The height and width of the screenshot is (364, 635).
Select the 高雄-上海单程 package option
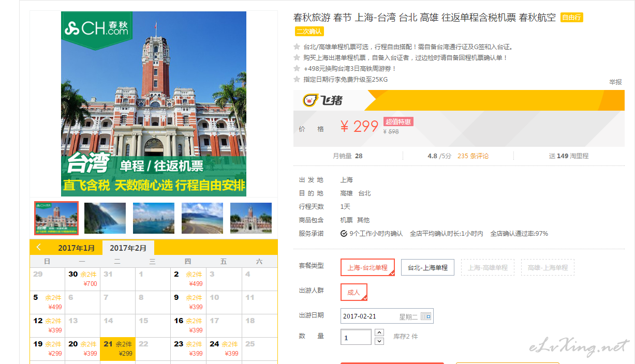[548, 267]
